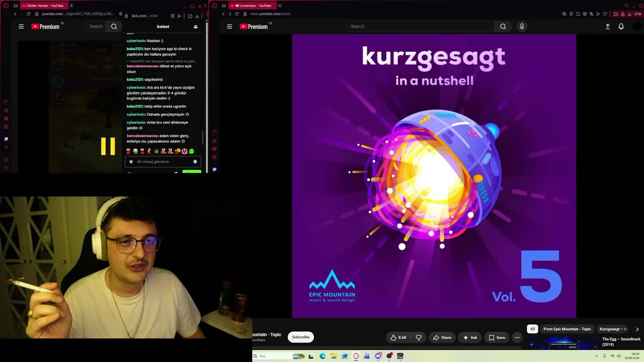Start voice search with the microphone
This screenshot has height=362, width=644.
(x=522, y=27)
